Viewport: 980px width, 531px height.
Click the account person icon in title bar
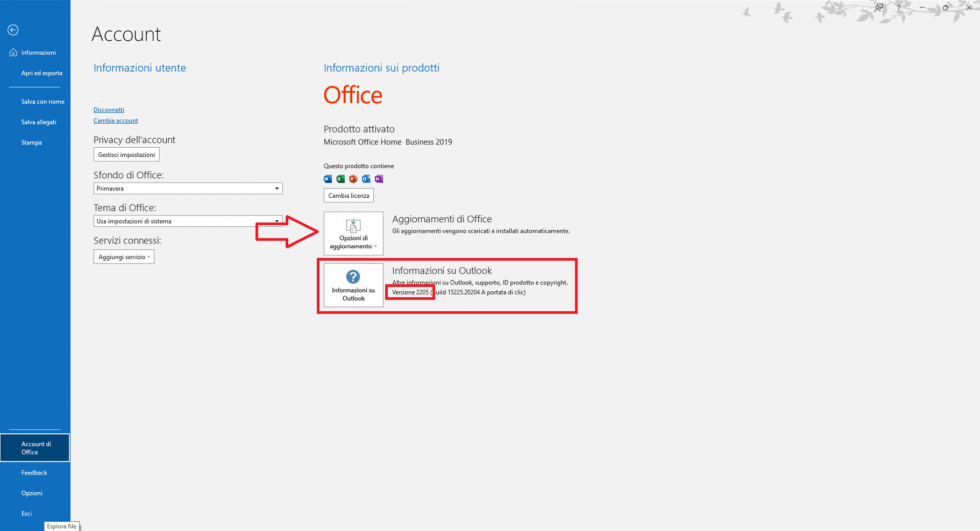point(878,8)
